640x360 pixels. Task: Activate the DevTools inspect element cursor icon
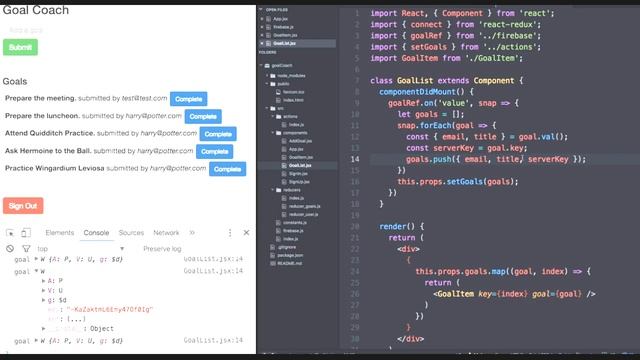point(10,233)
